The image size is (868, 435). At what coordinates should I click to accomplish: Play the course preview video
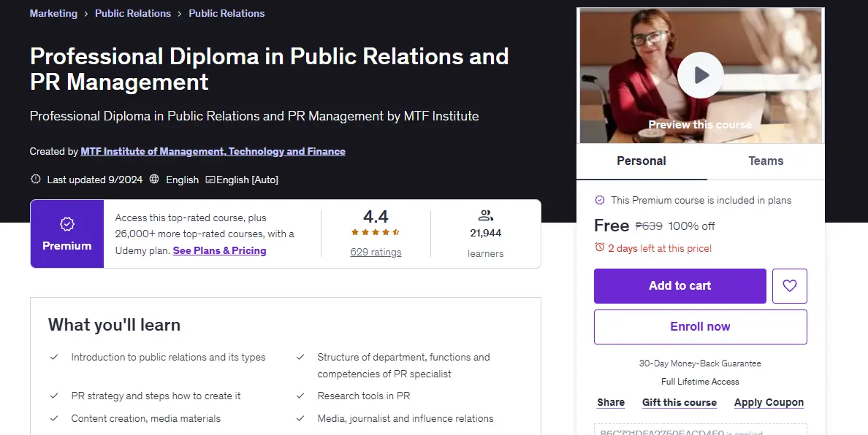tap(700, 75)
